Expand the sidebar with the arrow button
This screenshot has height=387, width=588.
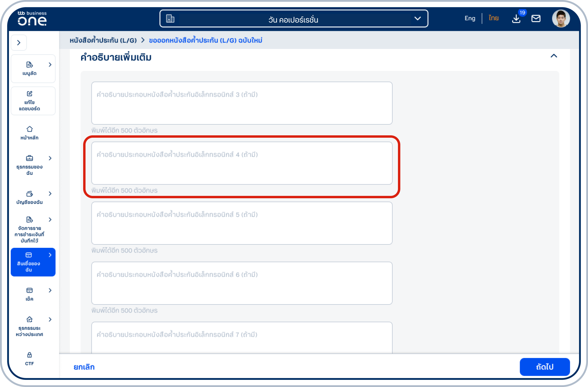point(19,43)
